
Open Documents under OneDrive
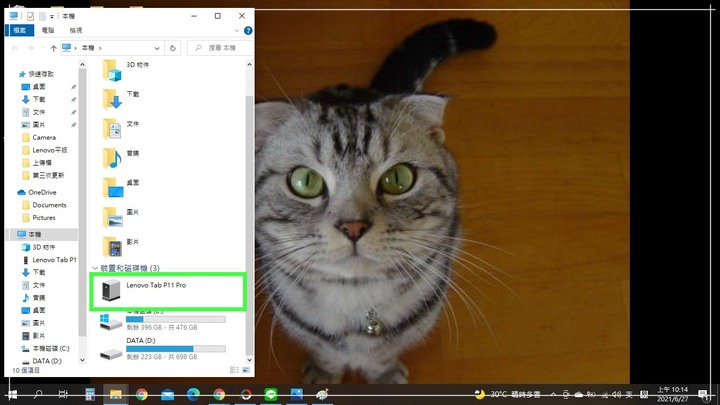(49, 205)
